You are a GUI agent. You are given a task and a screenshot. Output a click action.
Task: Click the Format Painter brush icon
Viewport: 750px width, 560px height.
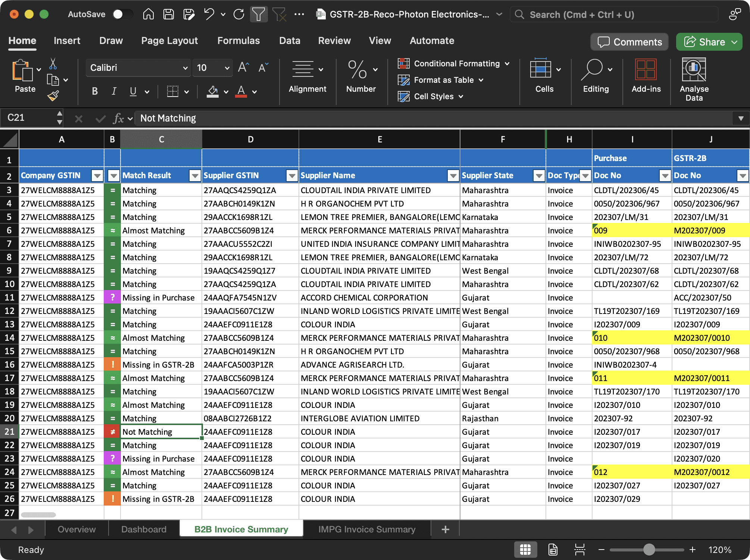pyautogui.click(x=53, y=96)
